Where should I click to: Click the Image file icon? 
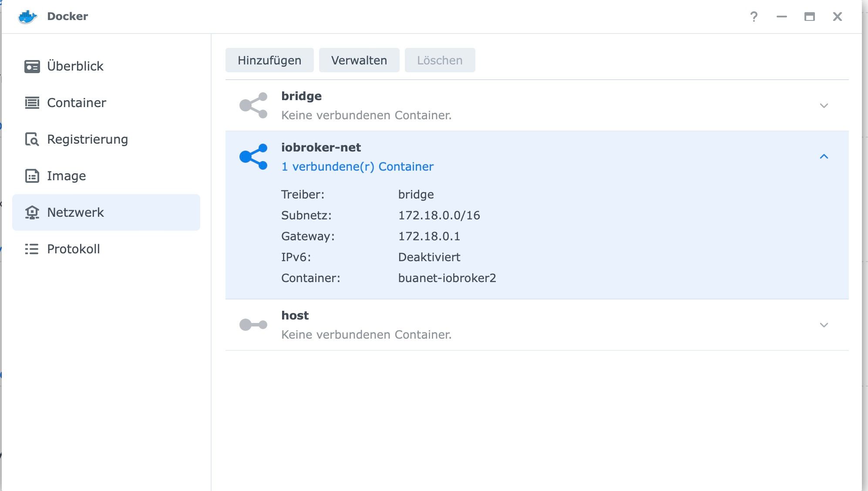32,176
